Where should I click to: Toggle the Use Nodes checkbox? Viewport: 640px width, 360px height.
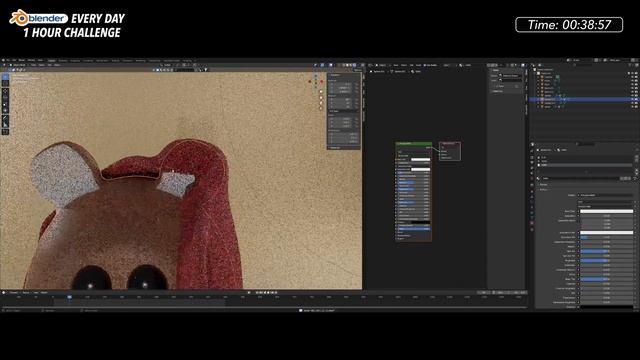426,65
